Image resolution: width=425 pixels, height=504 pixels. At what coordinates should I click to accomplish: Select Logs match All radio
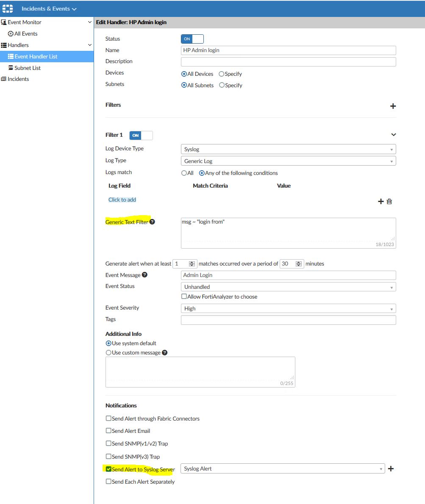click(184, 173)
